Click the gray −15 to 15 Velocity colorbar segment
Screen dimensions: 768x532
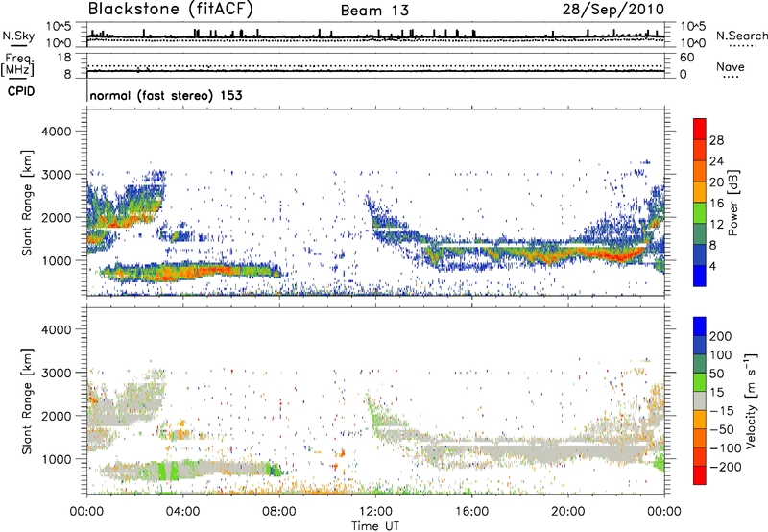(x=700, y=400)
